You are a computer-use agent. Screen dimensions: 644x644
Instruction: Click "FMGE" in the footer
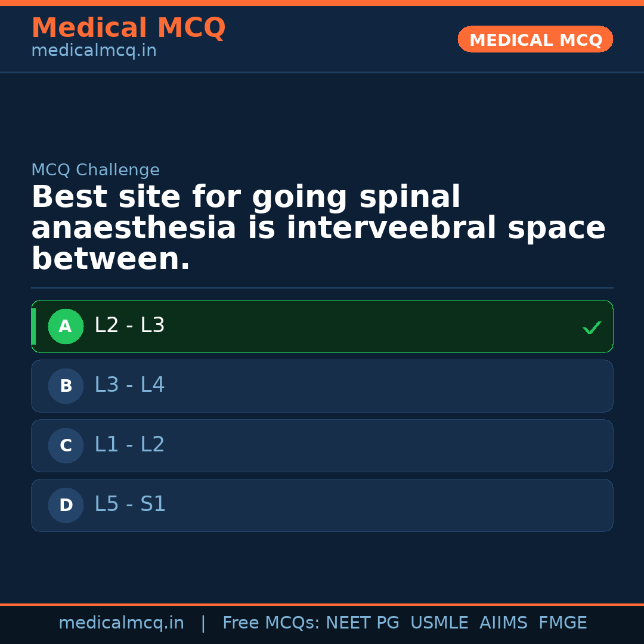[563, 623]
